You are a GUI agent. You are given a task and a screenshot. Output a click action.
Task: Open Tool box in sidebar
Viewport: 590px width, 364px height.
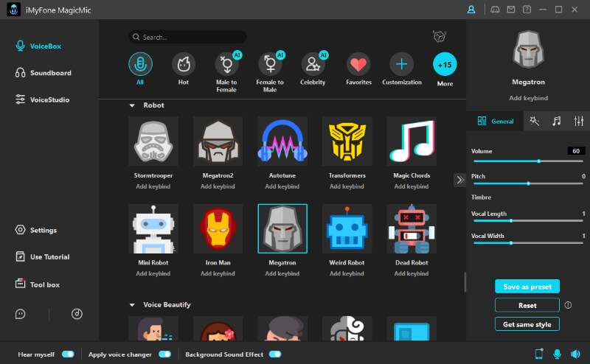pyautogui.click(x=38, y=284)
